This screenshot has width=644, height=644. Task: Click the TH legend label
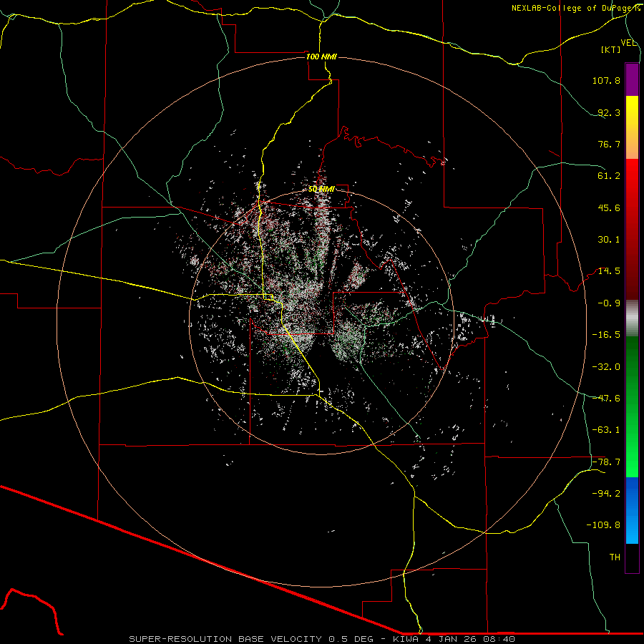click(x=615, y=557)
